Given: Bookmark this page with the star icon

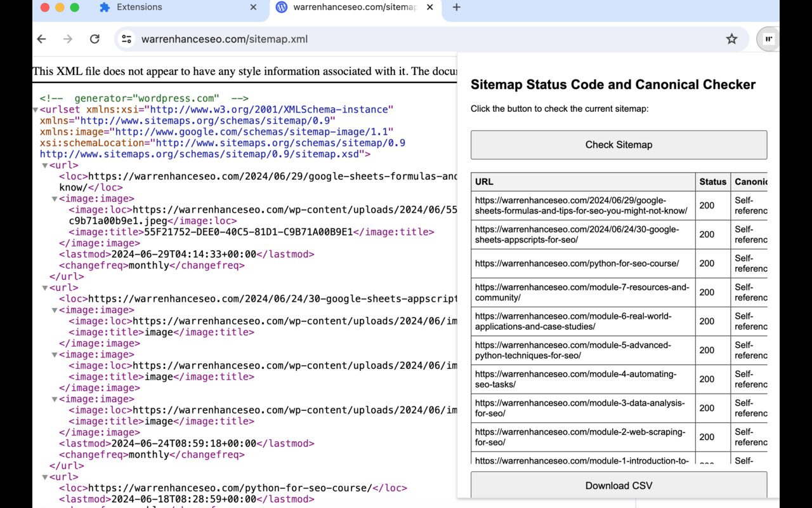Looking at the screenshot, I should coord(731,39).
